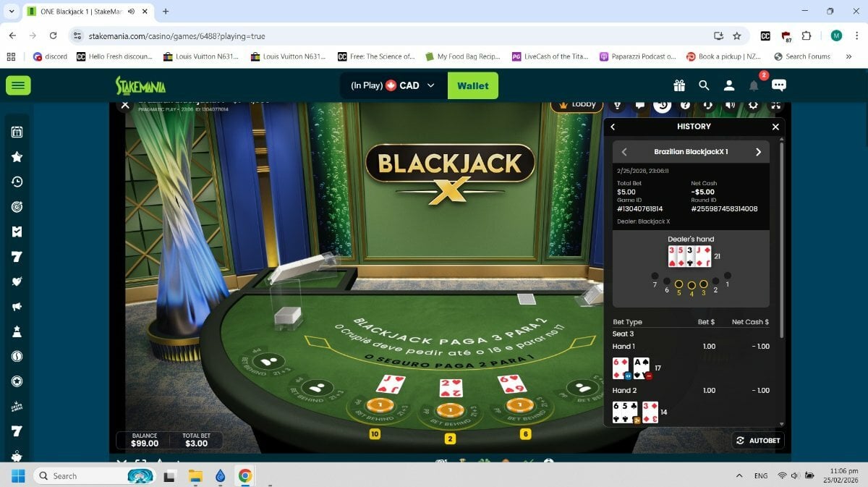Click the search magnifier in the site header
The image size is (868, 487).
pos(704,85)
